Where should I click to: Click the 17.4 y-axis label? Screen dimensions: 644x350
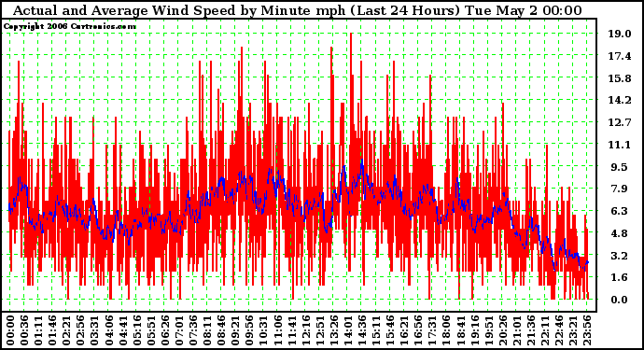tap(620, 56)
